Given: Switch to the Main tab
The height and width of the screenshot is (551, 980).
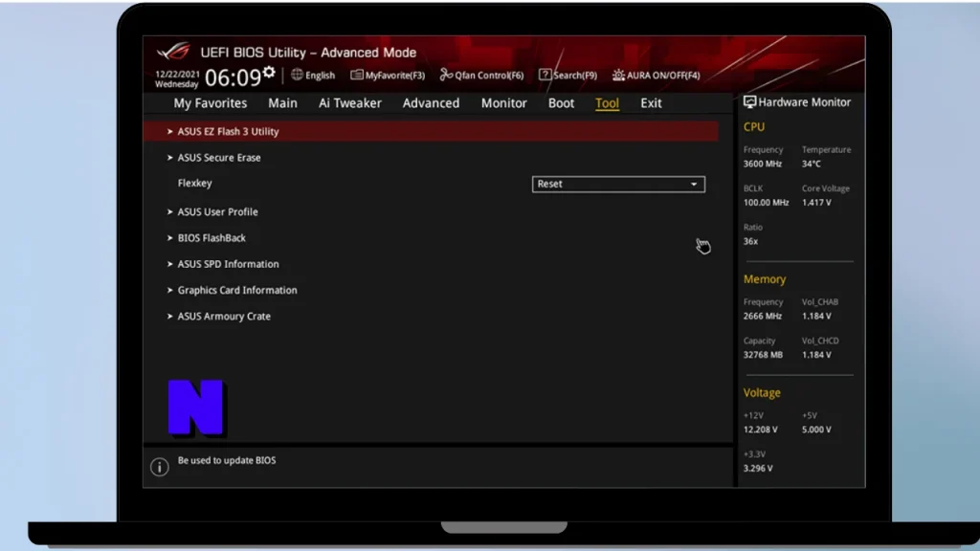Looking at the screenshot, I should pyautogui.click(x=282, y=103).
